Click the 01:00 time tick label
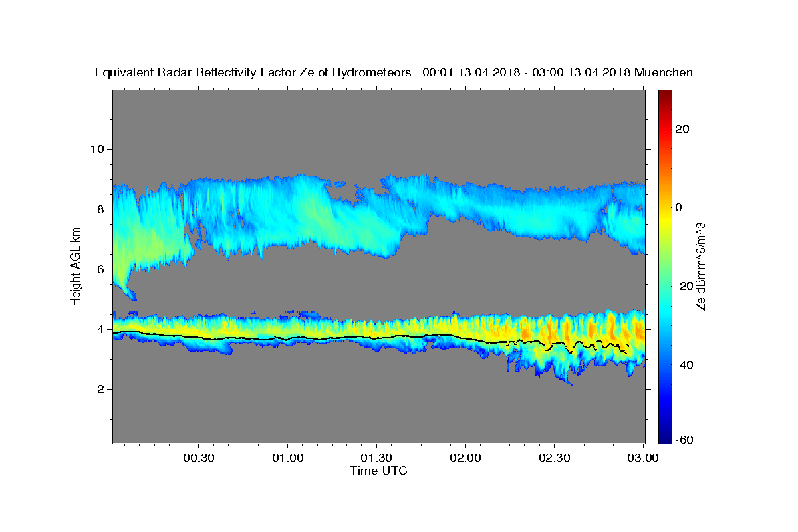The image size is (798, 532). pyautogui.click(x=288, y=458)
